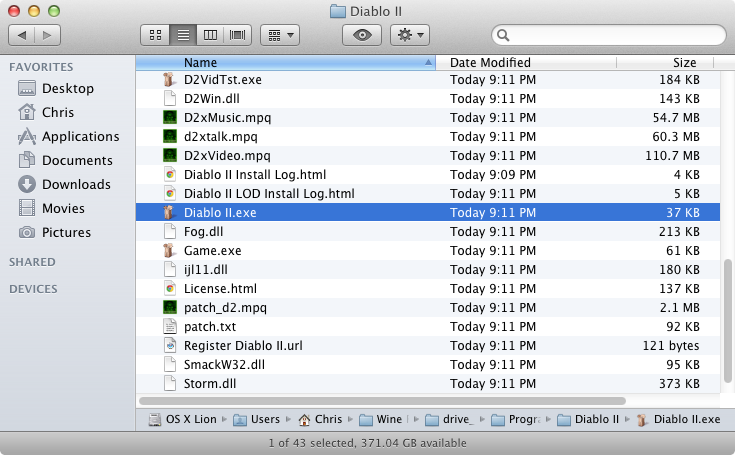Select the D2xVideo.mpq file icon
Viewport: 735px width, 455px height.
169,156
